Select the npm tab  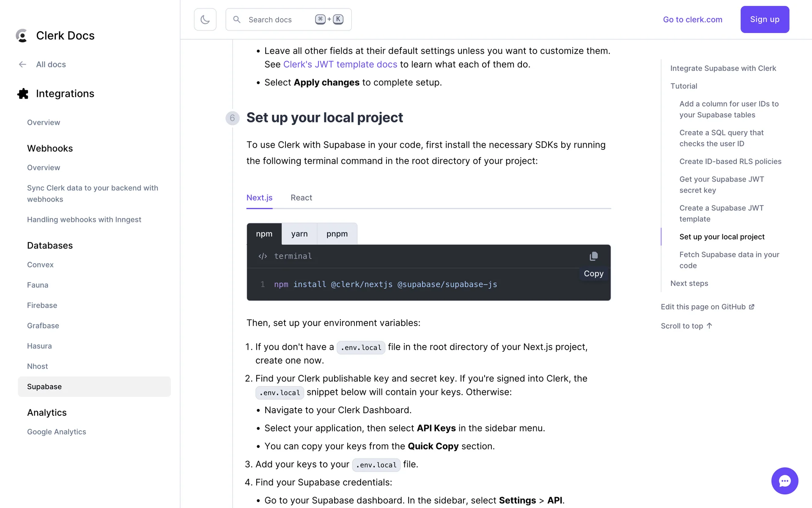[264, 234]
